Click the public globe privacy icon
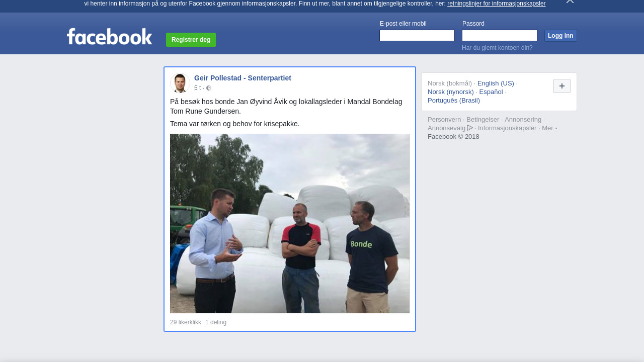The width and height of the screenshot is (644, 362). (209, 88)
